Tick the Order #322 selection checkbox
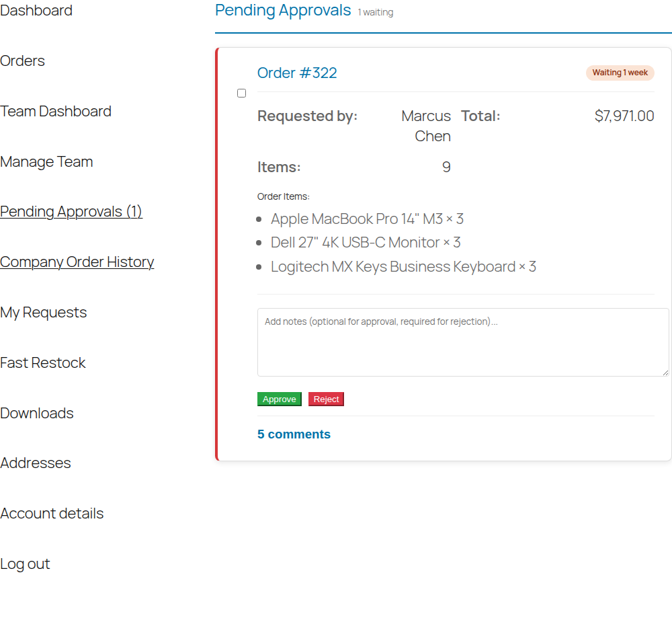This screenshot has height=618, width=672. pyautogui.click(x=242, y=93)
